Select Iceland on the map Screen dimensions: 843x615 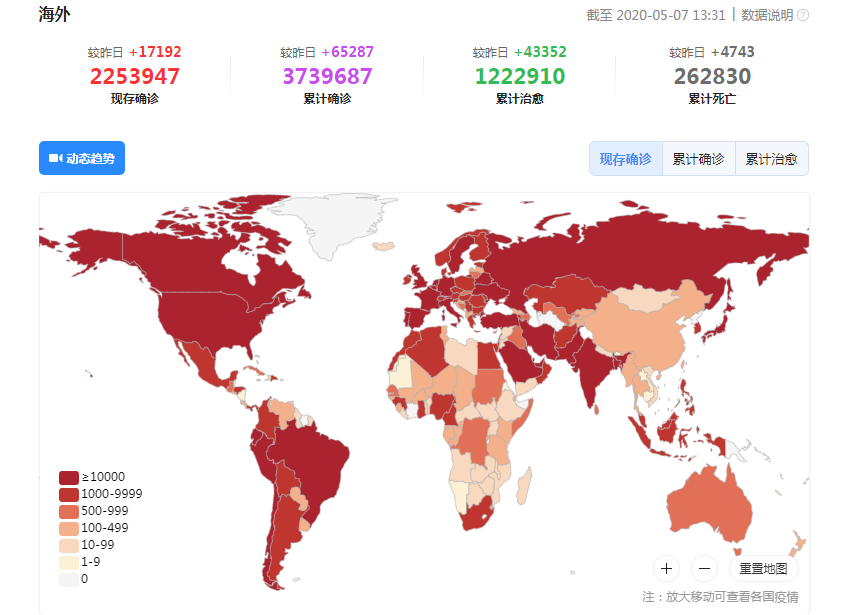tap(383, 246)
